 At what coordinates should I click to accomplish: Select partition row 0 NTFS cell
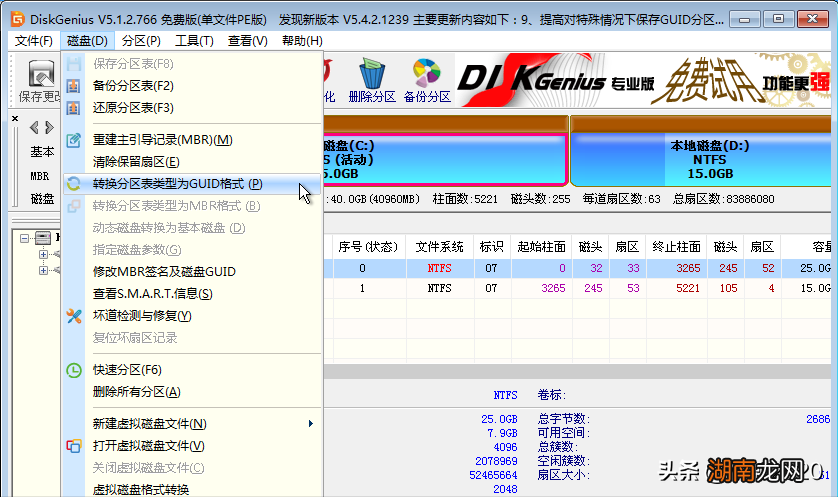(439, 268)
